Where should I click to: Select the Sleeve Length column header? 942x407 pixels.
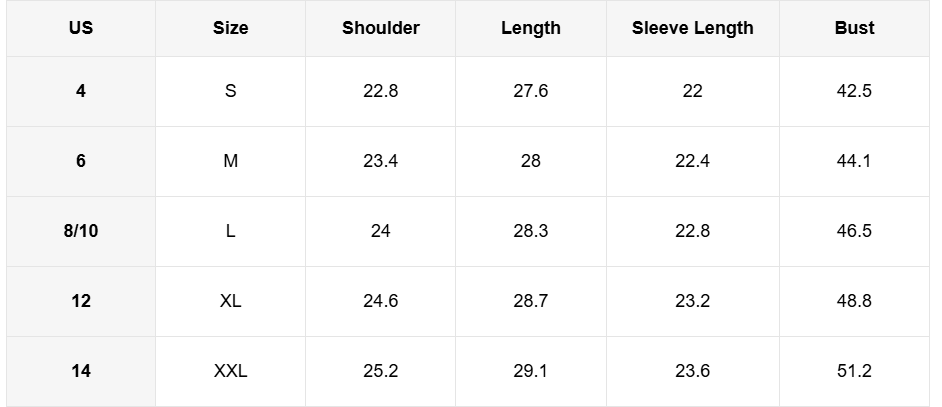pos(692,28)
